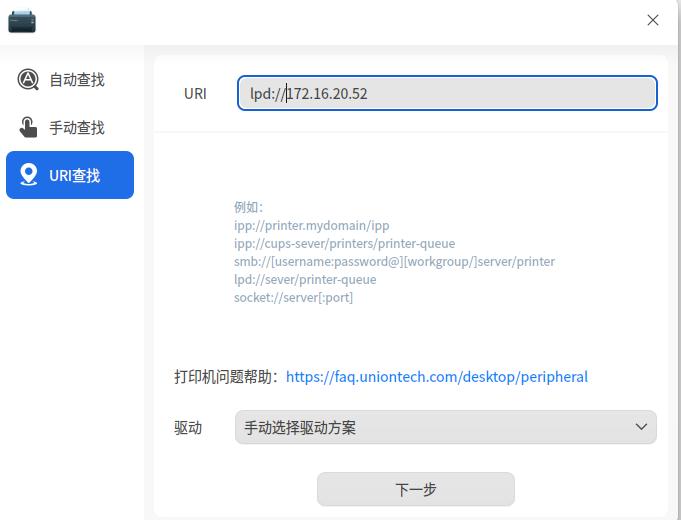
Task: Click the manual search hand icon
Action: tap(28, 127)
